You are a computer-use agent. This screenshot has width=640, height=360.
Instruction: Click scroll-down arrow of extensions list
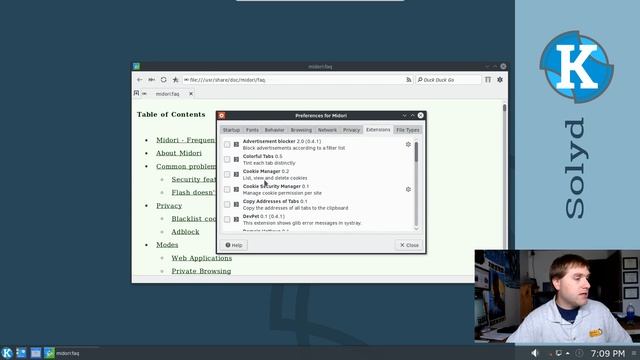tap(416, 229)
